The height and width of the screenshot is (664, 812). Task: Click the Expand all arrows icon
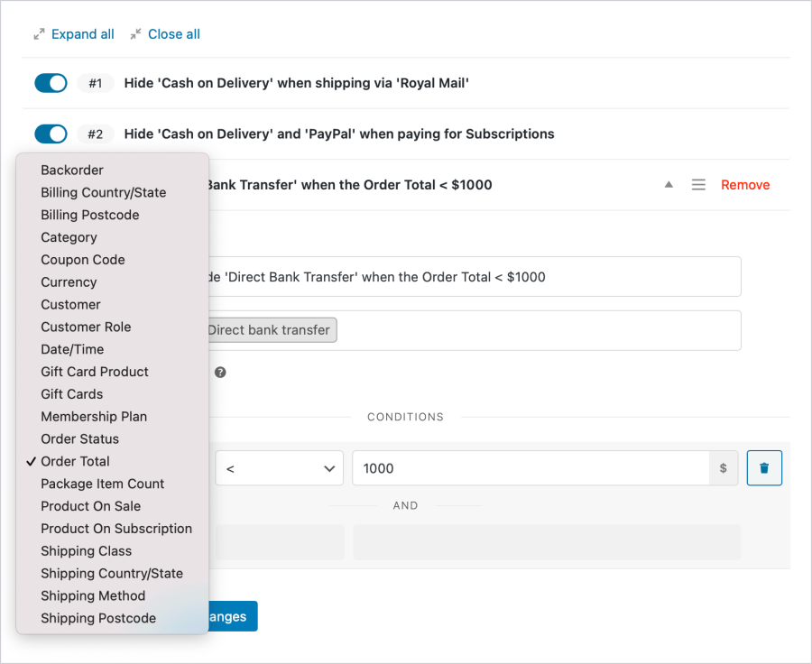point(39,34)
